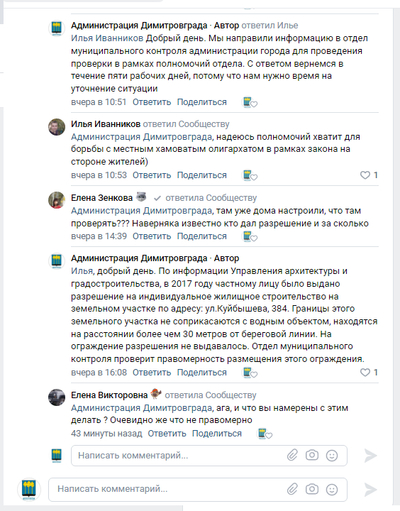The height and width of the screenshot is (511, 400).
Task: Click Поделиться under Елена Зенкова's comment
Action: (202, 236)
